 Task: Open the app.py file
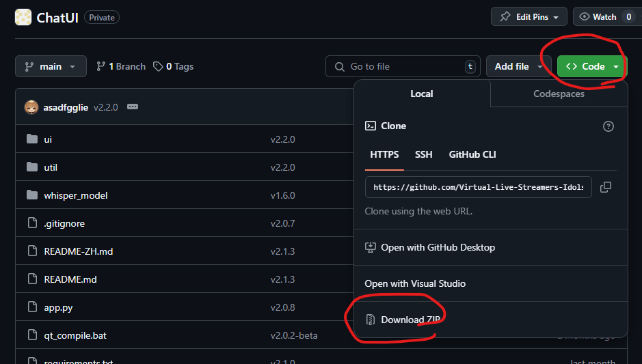(x=58, y=307)
